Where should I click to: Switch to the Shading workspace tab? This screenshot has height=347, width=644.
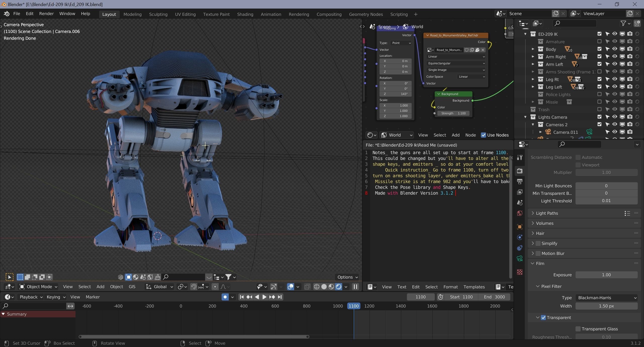point(245,14)
